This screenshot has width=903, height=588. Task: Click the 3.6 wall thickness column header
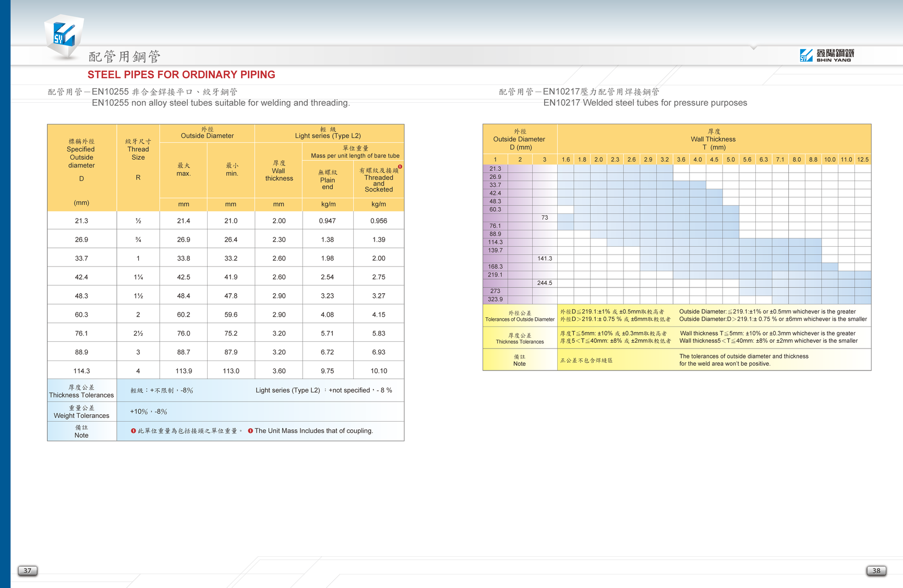pyautogui.click(x=681, y=160)
